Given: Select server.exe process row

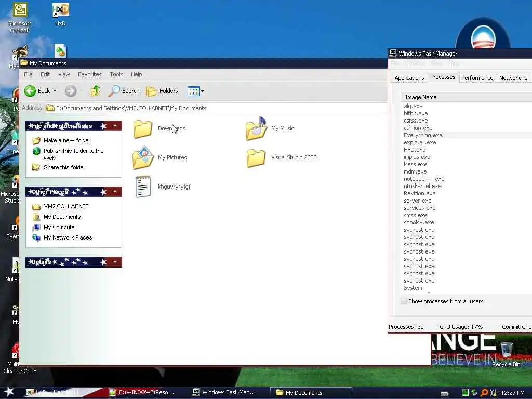Looking at the screenshot, I should 466,201.
